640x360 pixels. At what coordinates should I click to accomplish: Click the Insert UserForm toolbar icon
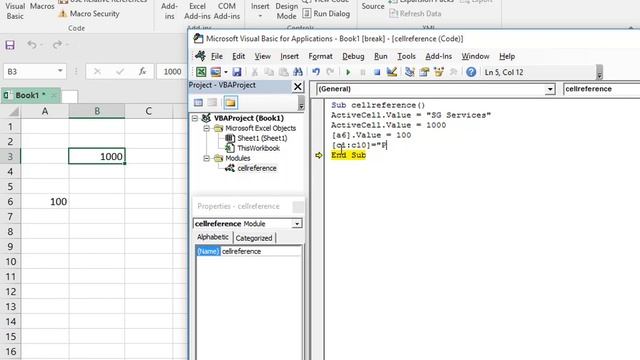coord(216,72)
